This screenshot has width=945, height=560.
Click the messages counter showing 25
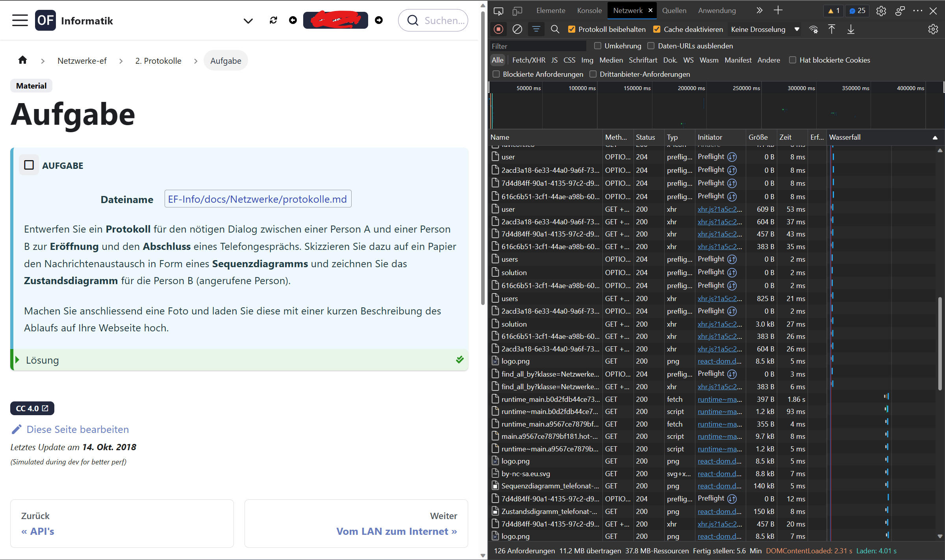pos(857,11)
